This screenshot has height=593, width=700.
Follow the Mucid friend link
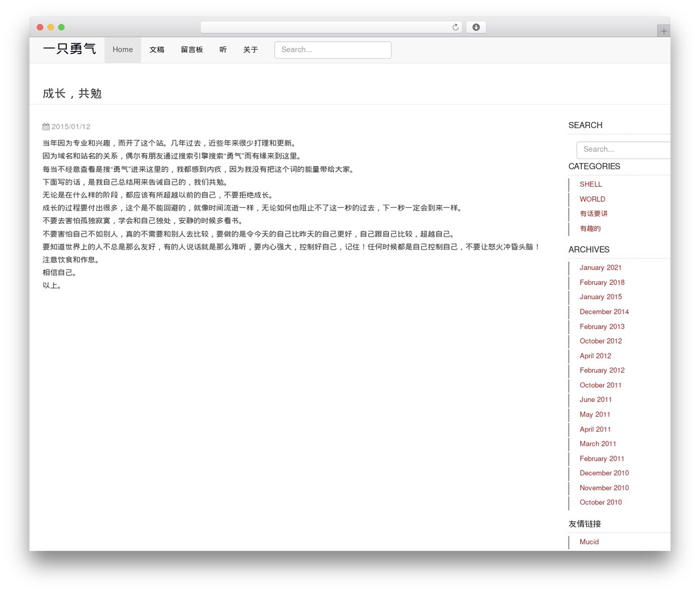[x=589, y=542]
